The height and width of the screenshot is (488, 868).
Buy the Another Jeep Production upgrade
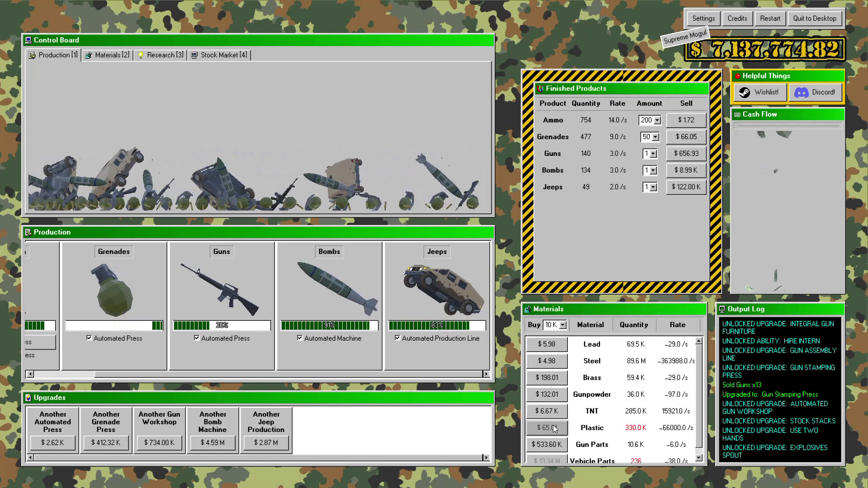click(265, 442)
